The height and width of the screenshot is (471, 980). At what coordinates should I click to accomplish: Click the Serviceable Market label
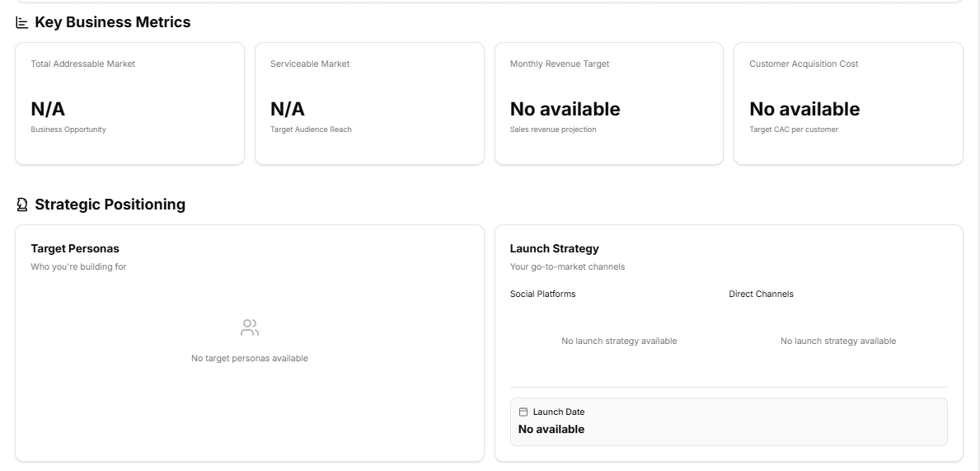(x=309, y=64)
